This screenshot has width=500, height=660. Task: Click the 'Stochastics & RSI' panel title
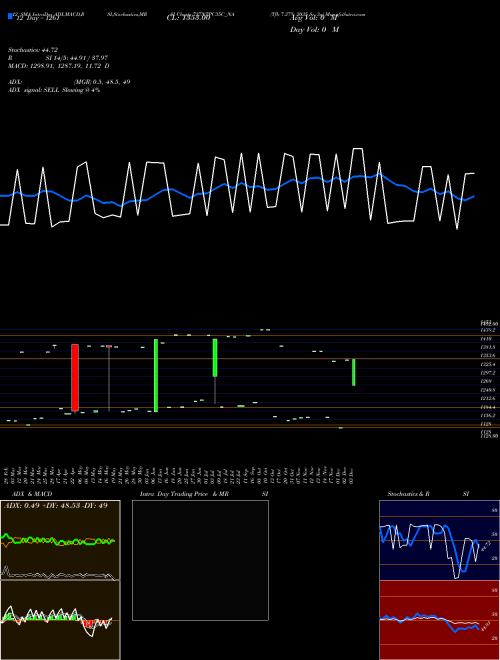[x=428, y=494]
